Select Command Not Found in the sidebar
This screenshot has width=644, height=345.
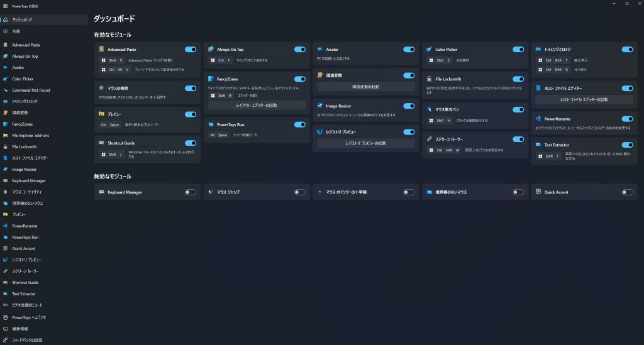click(44, 90)
